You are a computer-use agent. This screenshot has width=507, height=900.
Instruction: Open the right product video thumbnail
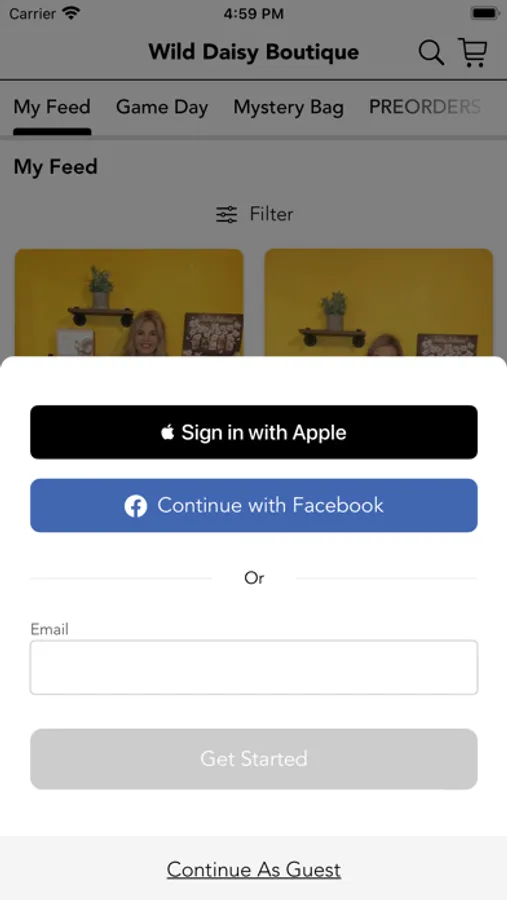pyautogui.click(x=378, y=302)
